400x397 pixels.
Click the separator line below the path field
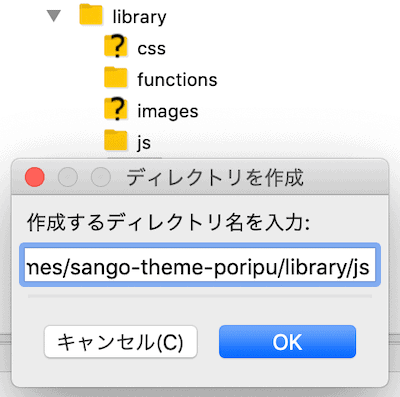click(200, 296)
